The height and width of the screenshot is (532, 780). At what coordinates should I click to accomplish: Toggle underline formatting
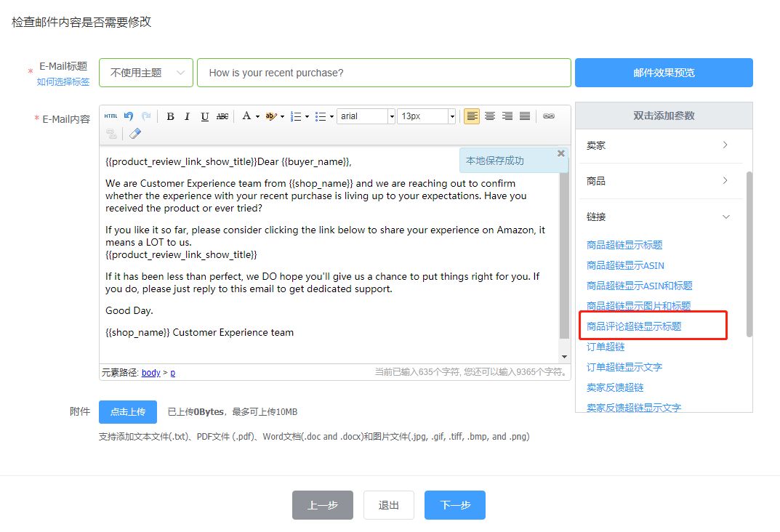coord(204,116)
